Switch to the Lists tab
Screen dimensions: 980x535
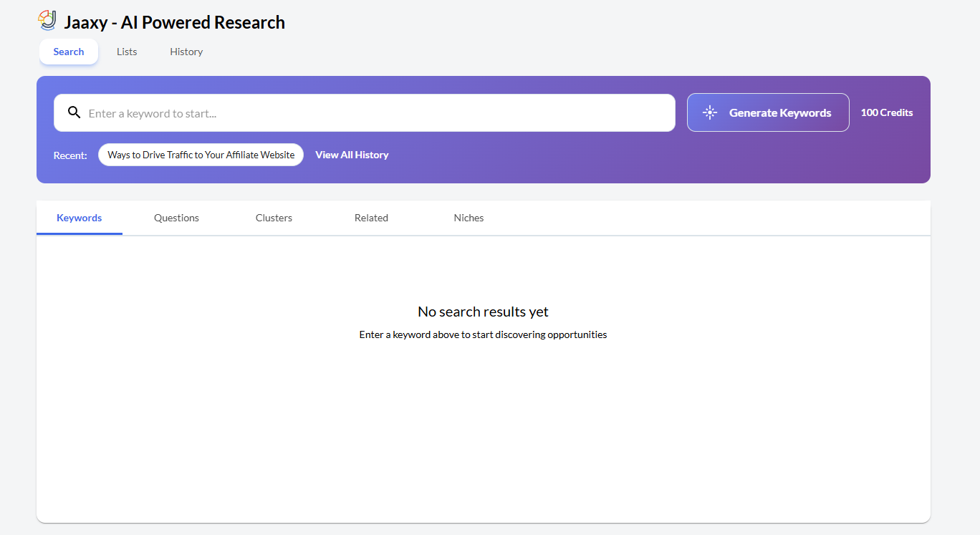pos(127,52)
